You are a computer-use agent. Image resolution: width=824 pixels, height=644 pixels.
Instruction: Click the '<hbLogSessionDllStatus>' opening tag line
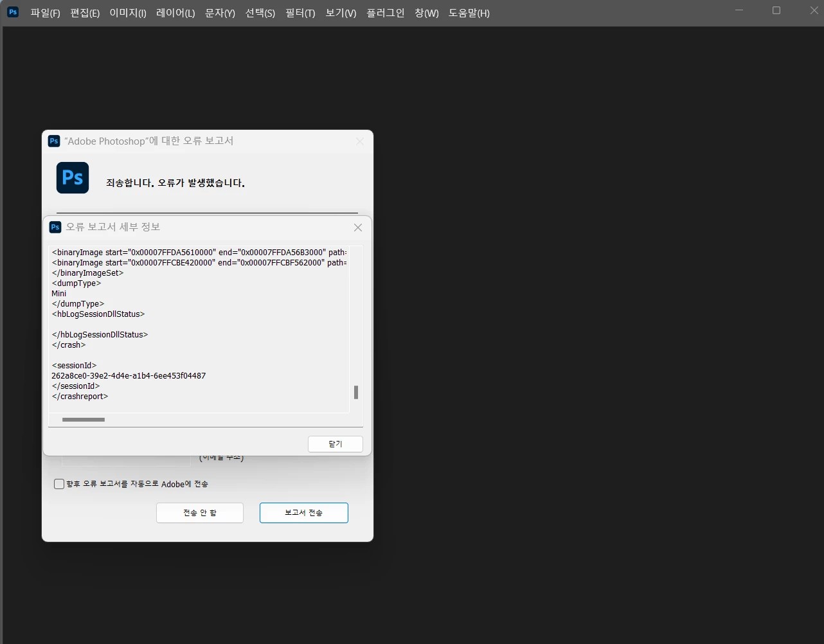(x=98, y=314)
